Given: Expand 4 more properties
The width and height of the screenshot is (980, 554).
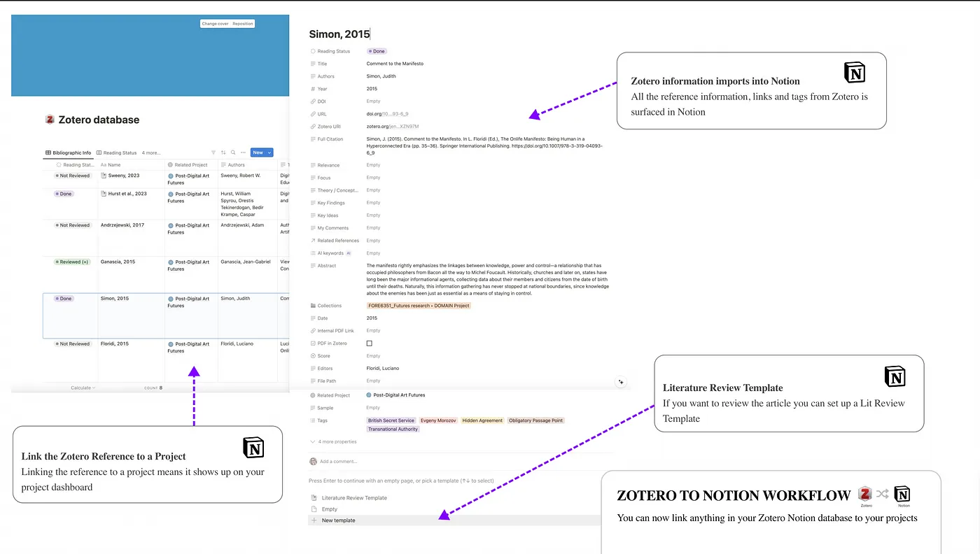Looking at the screenshot, I should [x=333, y=442].
